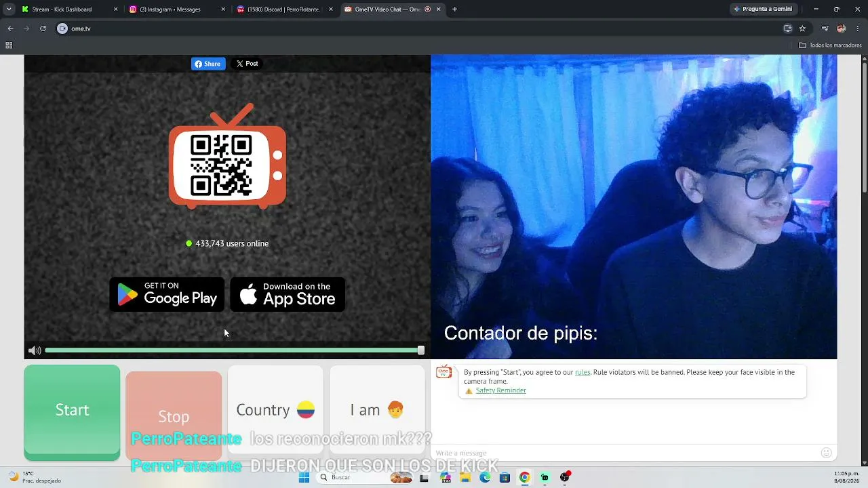Adjust the green volume slider track
Viewport: 868px width, 488px height.
[x=233, y=350]
